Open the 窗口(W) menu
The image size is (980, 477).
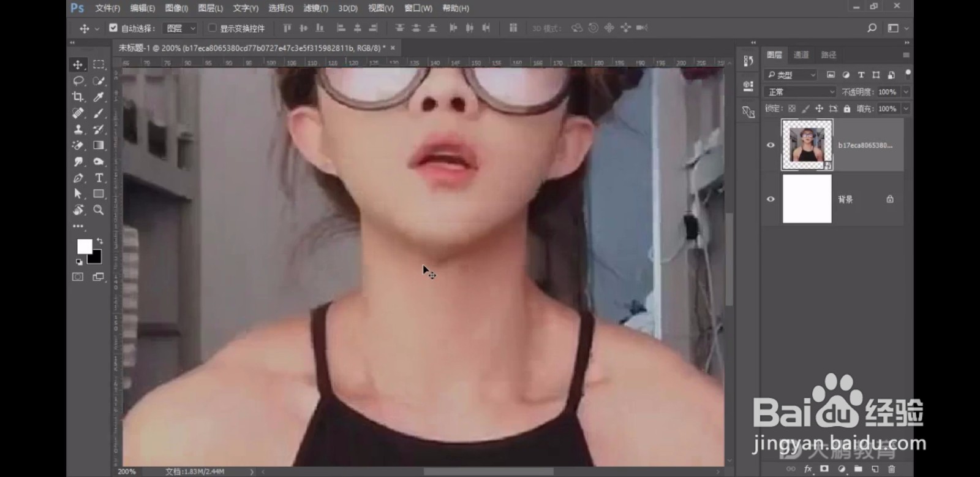click(x=418, y=8)
